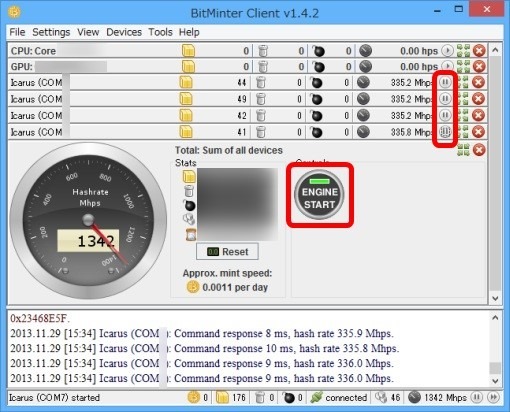The image size is (510, 412).
Task: Remove the GPU device row
Action: [x=479, y=66]
